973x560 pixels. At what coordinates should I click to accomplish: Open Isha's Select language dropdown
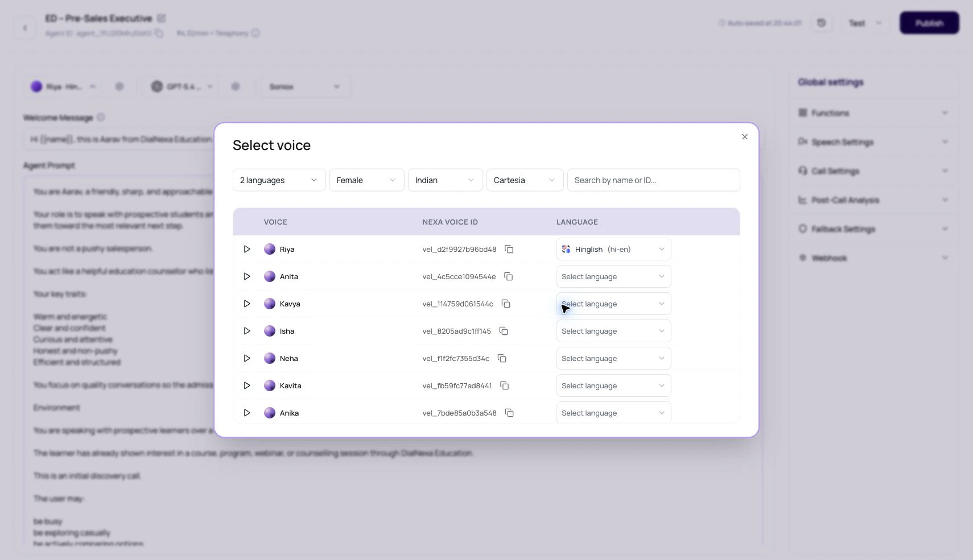click(x=614, y=331)
